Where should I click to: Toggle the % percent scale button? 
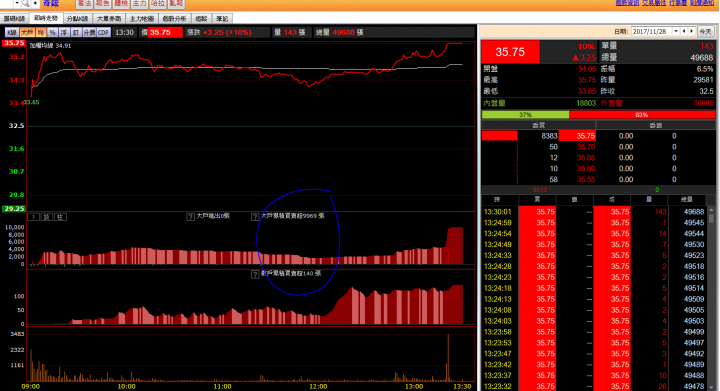[52, 33]
